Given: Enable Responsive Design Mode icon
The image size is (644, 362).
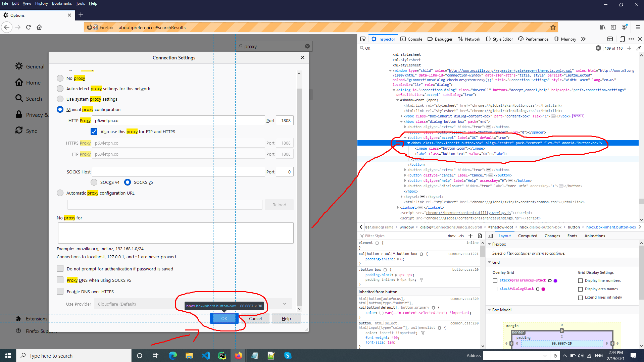Looking at the screenshot, I should coord(622,39).
